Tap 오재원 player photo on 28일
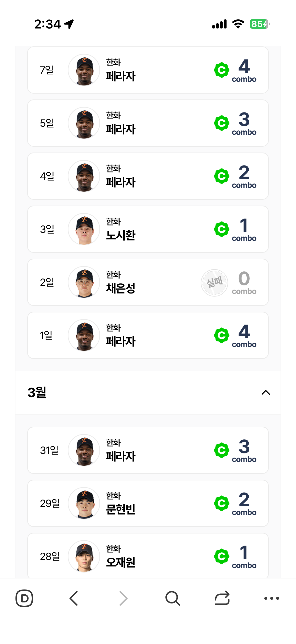This screenshot has width=296, height=644. pyautogui.click(x=84, y=556)
